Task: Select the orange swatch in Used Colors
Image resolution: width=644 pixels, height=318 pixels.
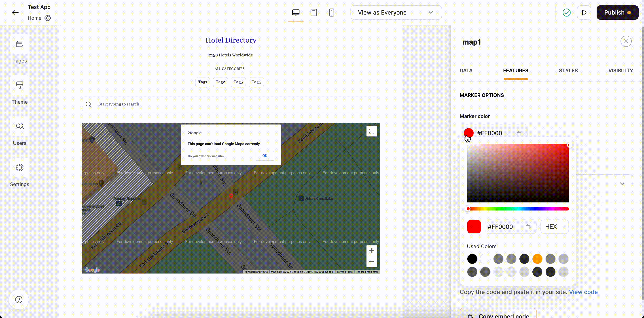Action: click(x=538, y=259)
